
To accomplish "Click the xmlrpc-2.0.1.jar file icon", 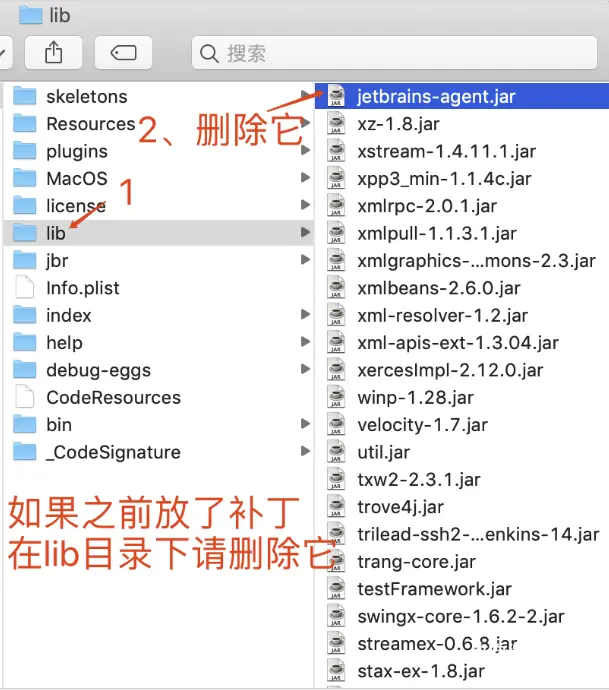I will tap(336, 206).
